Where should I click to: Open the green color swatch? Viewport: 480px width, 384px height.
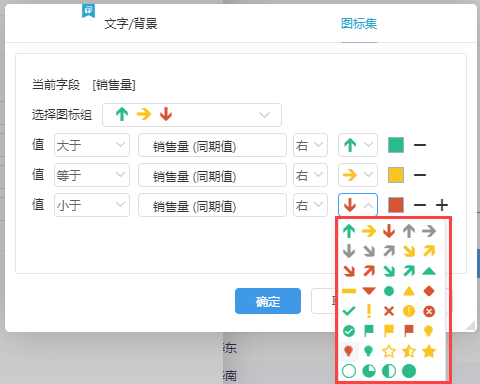396,145
